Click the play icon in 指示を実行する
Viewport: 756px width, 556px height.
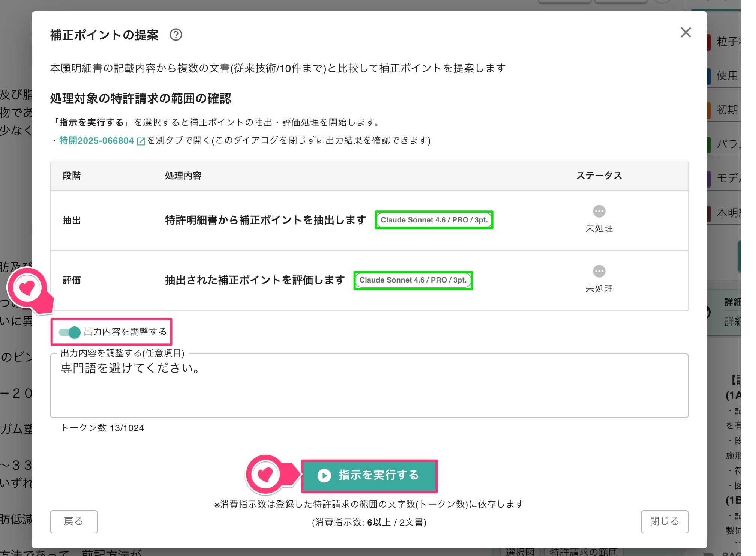click(x=324, y=476)
